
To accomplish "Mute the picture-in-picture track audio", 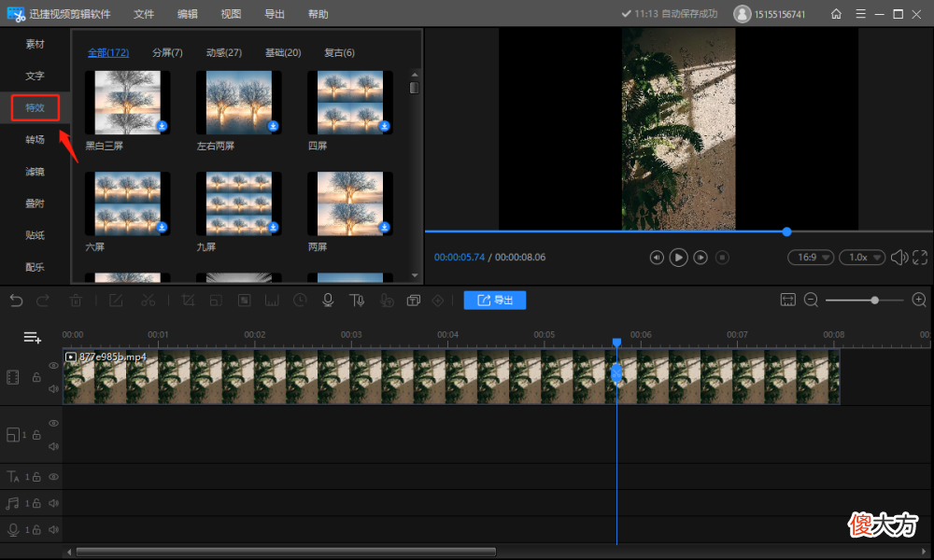I will [x=53, y=446].
